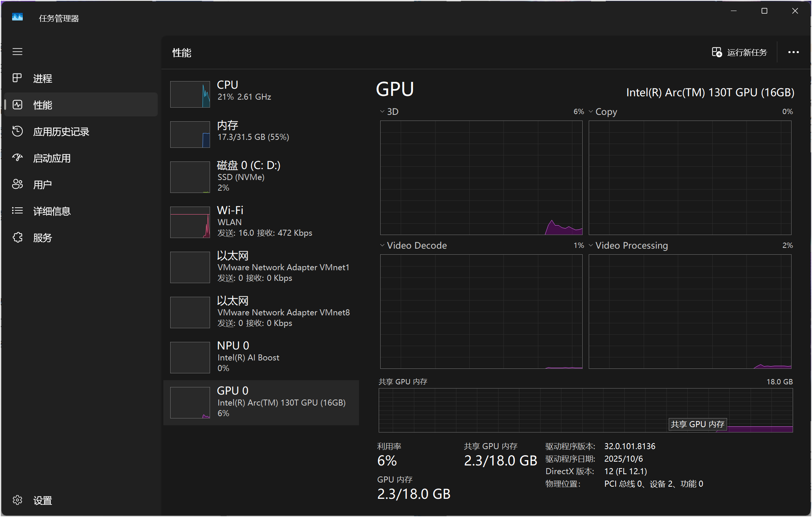Open the 进程 (Processes) page icon

click(x=17, y=78)
